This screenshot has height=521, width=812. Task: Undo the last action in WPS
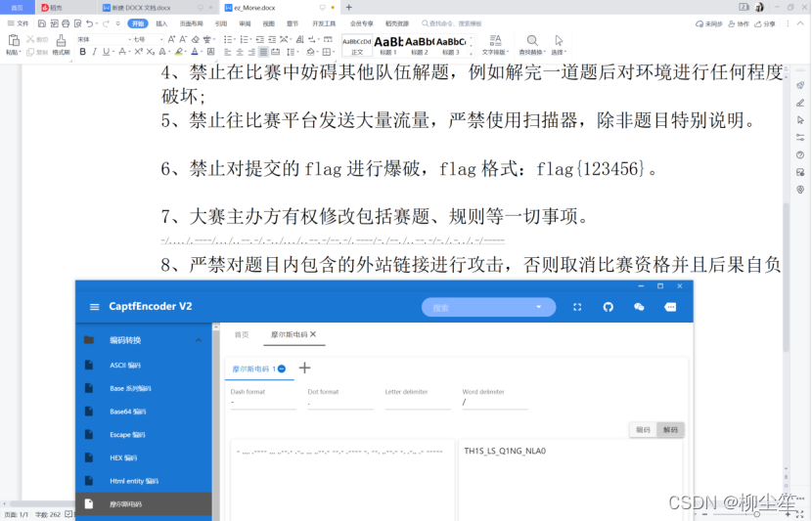90,23
